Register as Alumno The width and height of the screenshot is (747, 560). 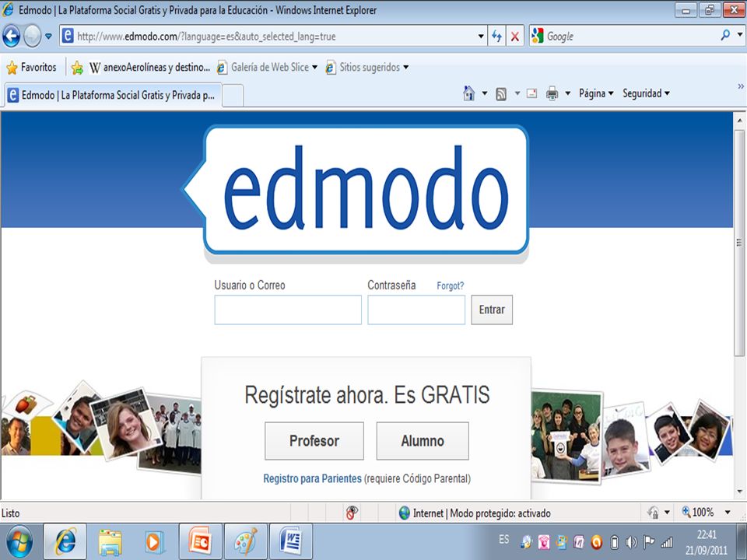point(423,441)
